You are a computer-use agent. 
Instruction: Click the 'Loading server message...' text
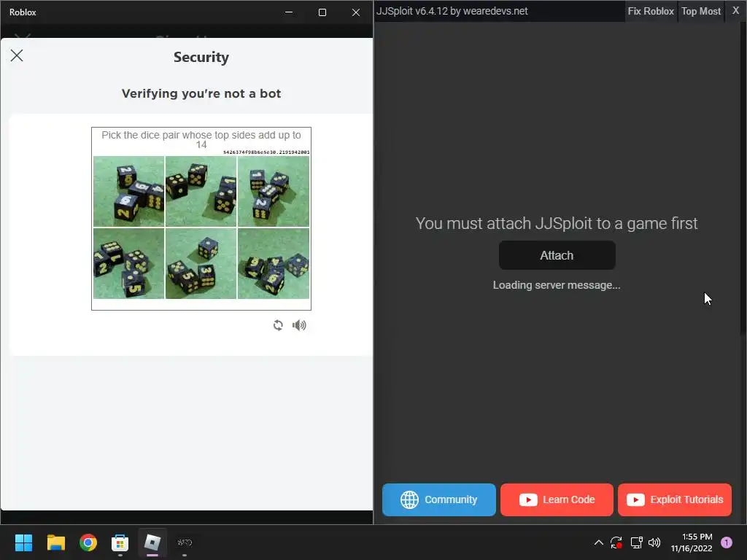557,285
